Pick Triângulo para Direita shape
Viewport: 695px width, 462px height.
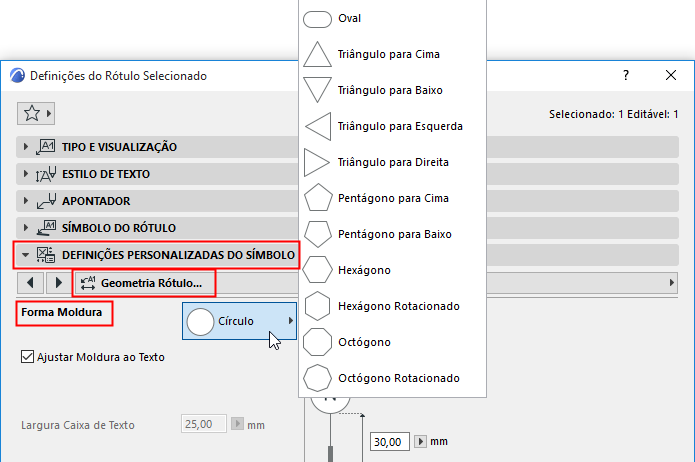tap(392, 162)
